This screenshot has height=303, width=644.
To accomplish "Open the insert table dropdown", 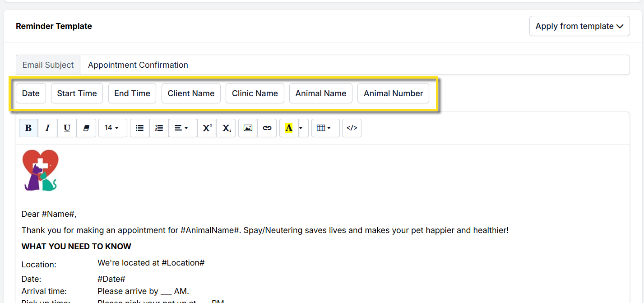I will (x=325, y=128).
